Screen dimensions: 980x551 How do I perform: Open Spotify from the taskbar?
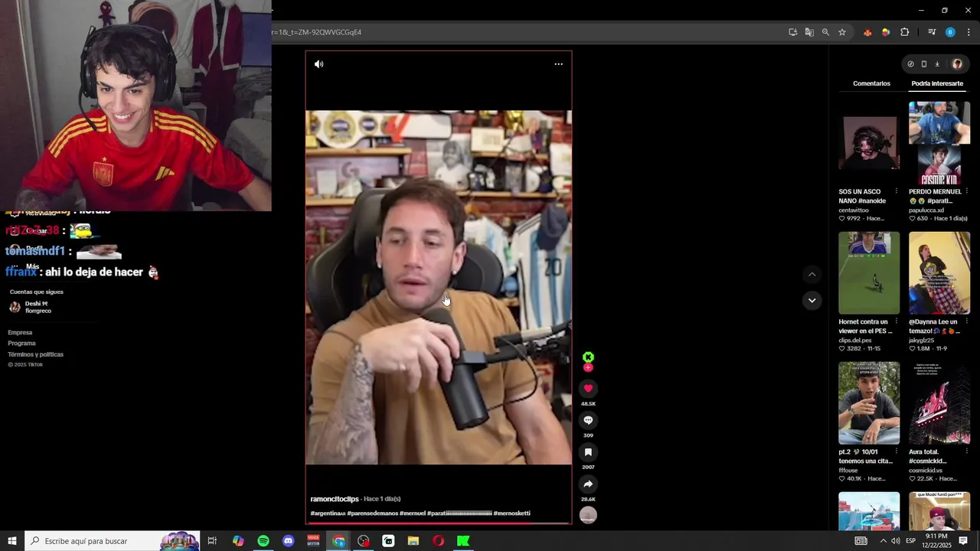pyautogui.click(x=263, y=541)
